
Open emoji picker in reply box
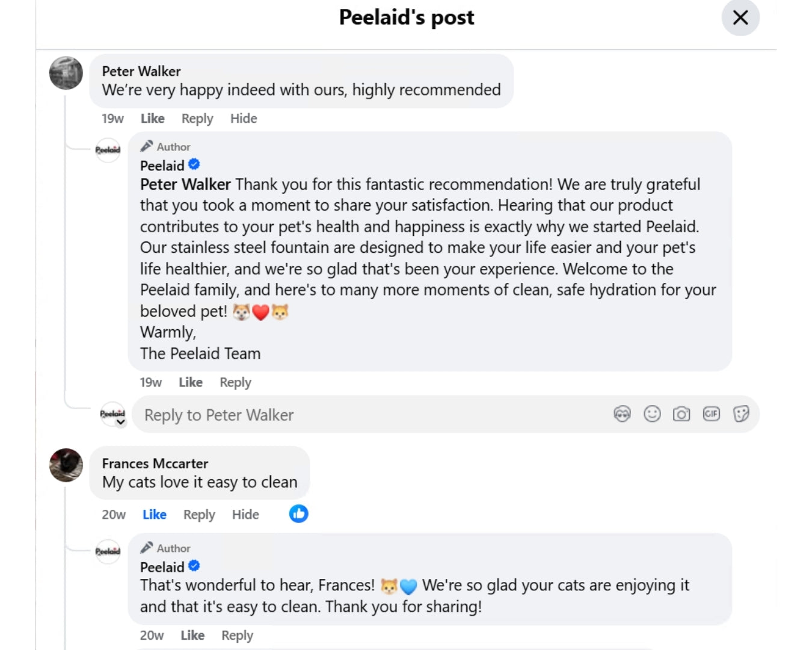coord(652,414)
